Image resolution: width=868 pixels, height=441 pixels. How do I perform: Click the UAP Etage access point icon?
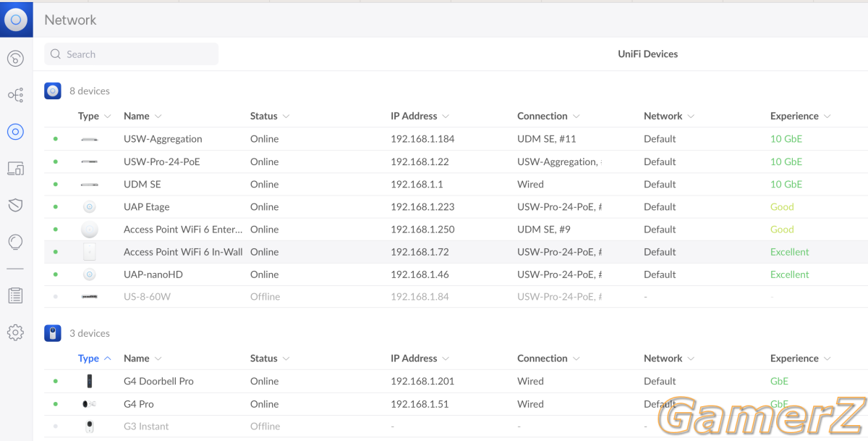[90, 206]
